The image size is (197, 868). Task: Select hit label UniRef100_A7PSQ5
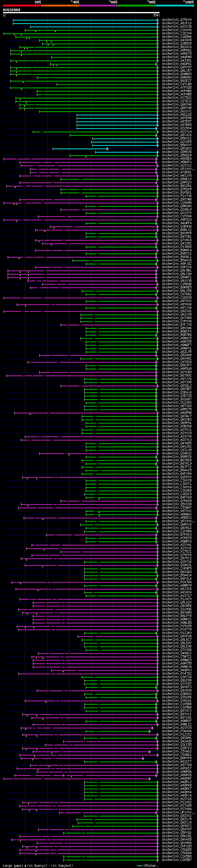tap(177, 88)
